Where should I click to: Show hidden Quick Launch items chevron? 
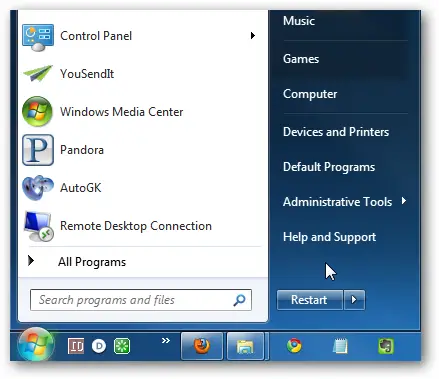click(166, 340)
